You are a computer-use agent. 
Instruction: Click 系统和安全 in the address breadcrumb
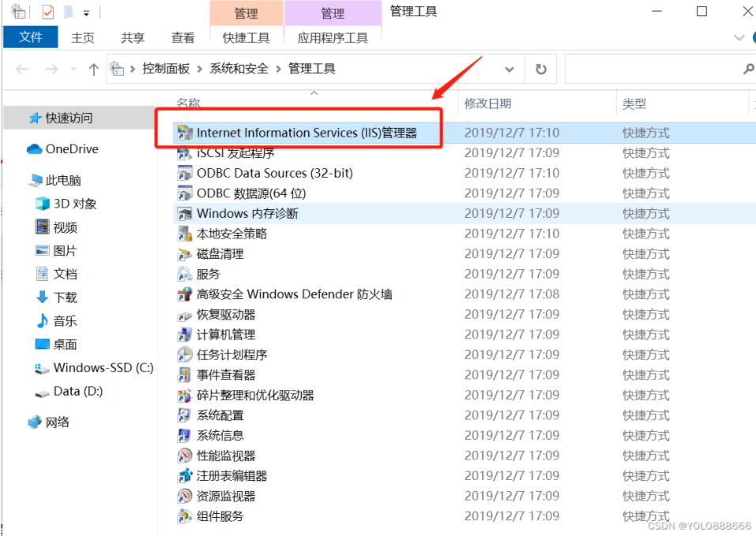click(239, 69)
